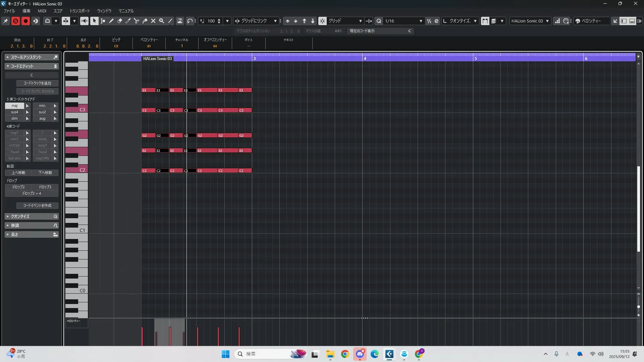Open the トランスポート menu
Viewport: 644px width, 362px height.
tap(79, 11)
